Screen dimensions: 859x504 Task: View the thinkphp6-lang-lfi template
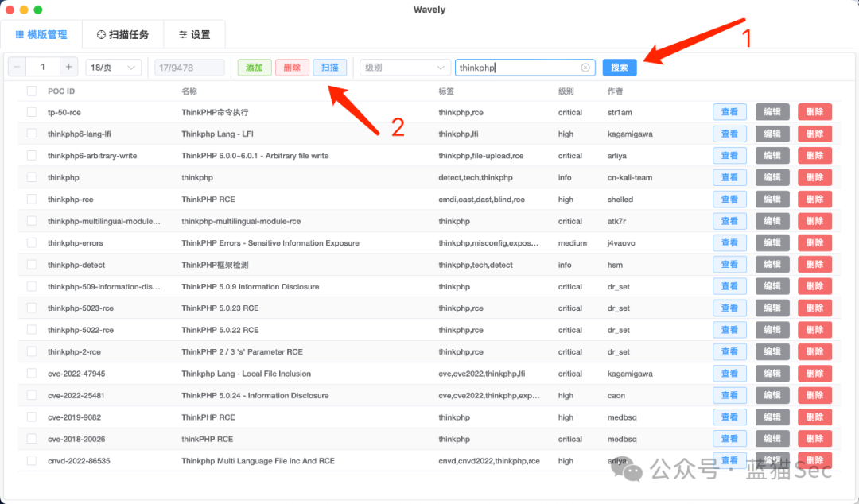(729, 134)
